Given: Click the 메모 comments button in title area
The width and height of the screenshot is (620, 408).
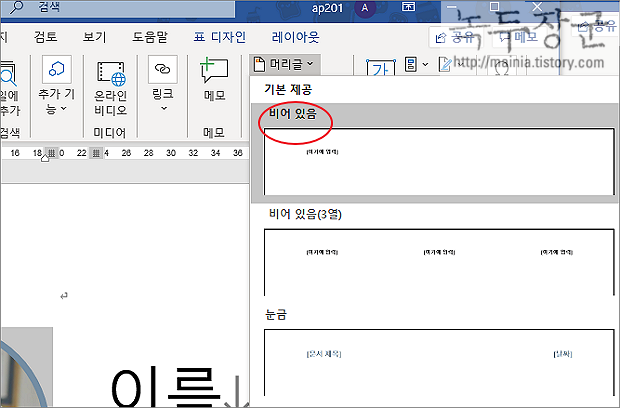Looking at the screenshot, I should [x=519, y=37].
